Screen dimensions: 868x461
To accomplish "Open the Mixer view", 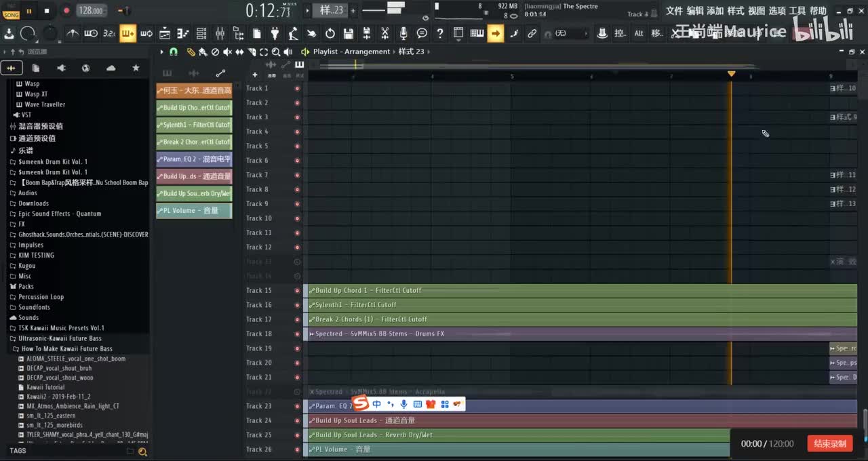I will point(220,33).
